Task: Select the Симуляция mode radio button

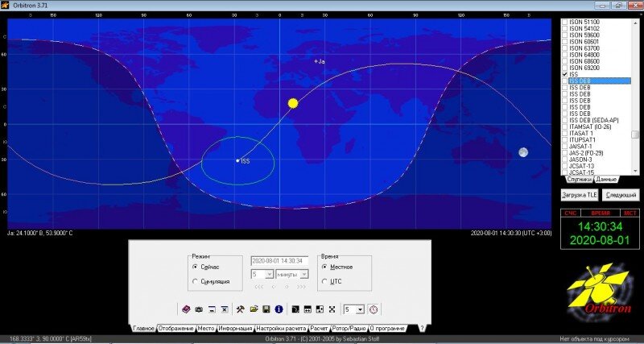Action: pos(195,281)
